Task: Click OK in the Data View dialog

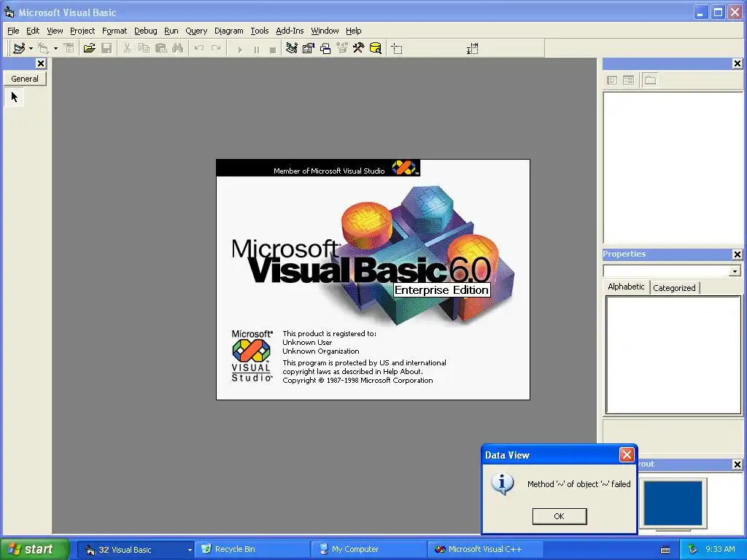Action: [x=560, y=516]
